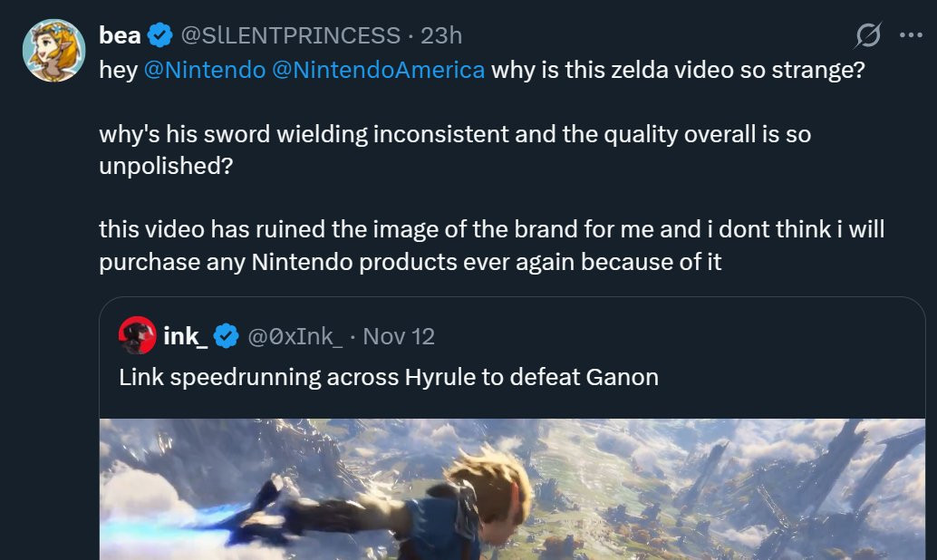The image size is (937, 560).
Task: Click the Nov 12 date
Action: 399,336
